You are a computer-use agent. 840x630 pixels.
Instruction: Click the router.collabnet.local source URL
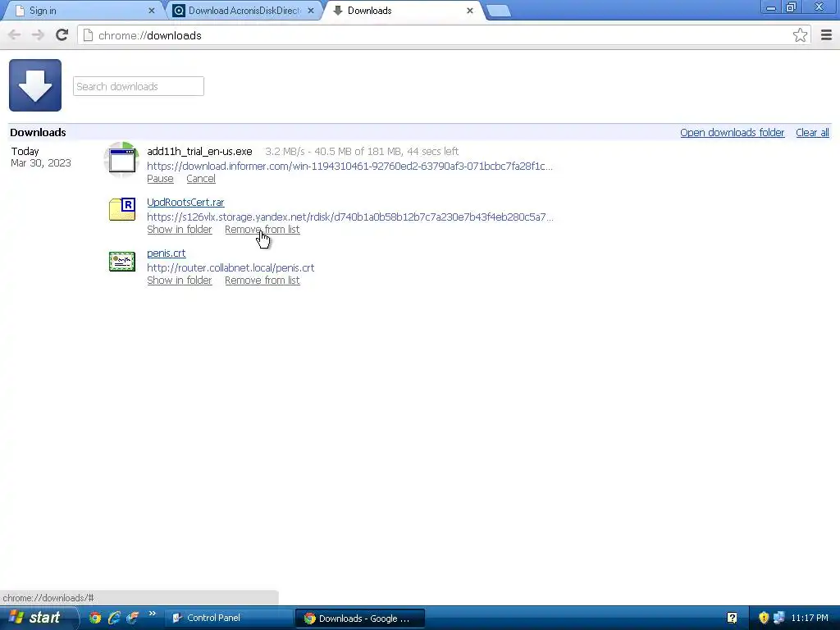coord(231,268)
